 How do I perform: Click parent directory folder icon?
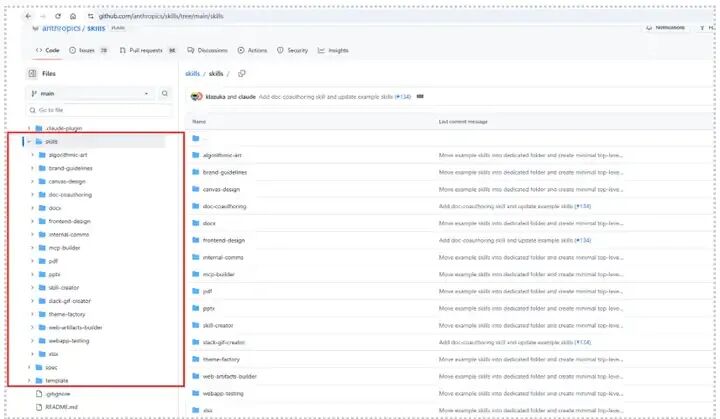(196, 138)
